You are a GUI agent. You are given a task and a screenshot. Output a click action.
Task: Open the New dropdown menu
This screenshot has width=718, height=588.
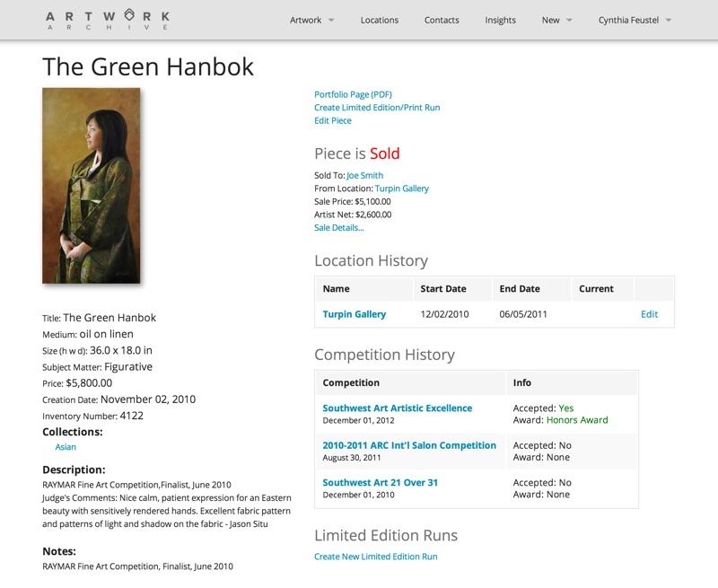coord(556,20)
